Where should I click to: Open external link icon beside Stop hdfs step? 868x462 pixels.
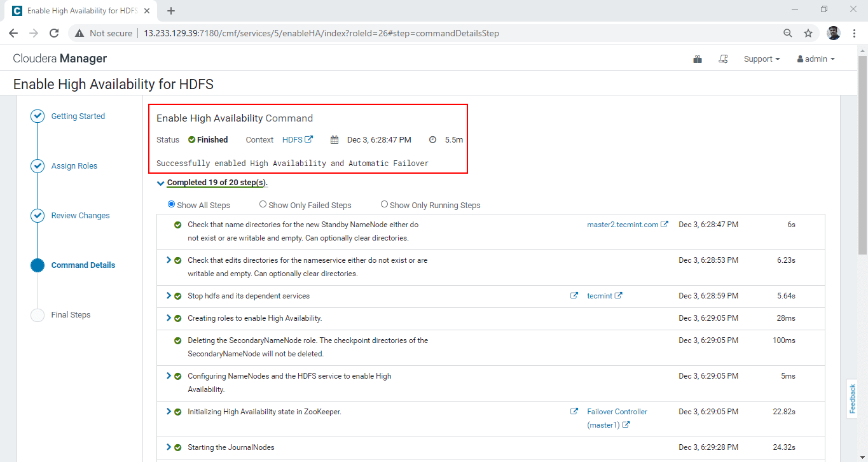574,295
